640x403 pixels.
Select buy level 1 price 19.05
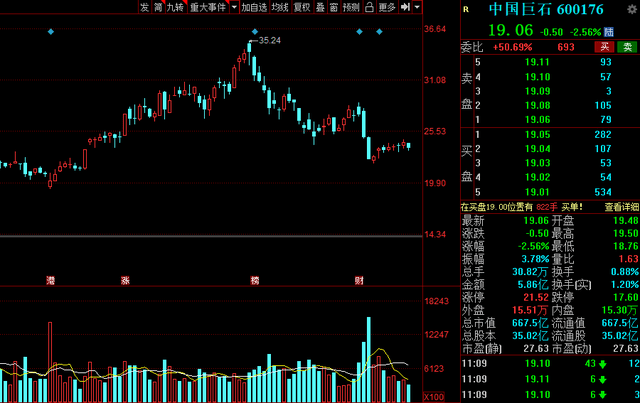point(537,135)
